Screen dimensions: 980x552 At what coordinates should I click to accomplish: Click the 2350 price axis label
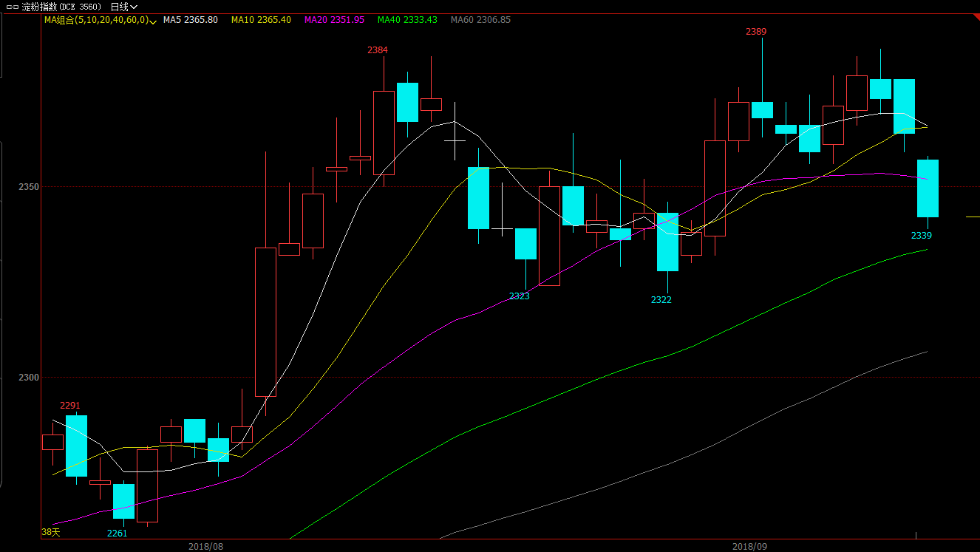[x=29, y=187]
